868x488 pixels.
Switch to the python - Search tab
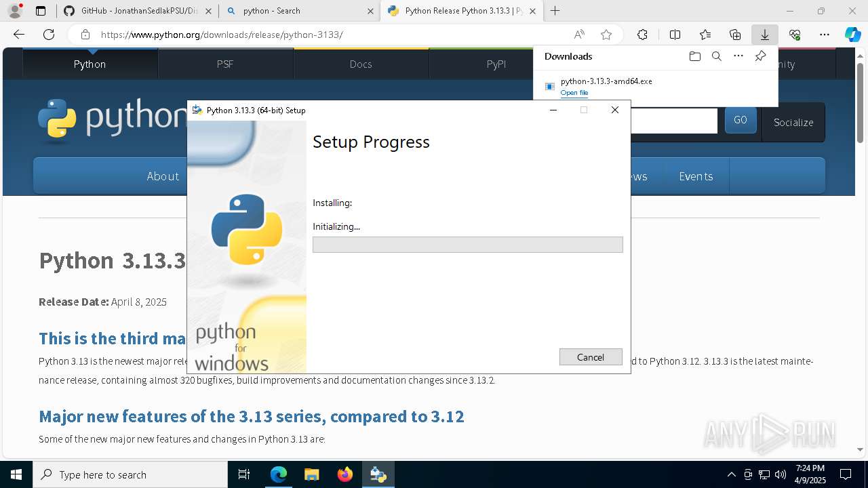pos(299,11)
